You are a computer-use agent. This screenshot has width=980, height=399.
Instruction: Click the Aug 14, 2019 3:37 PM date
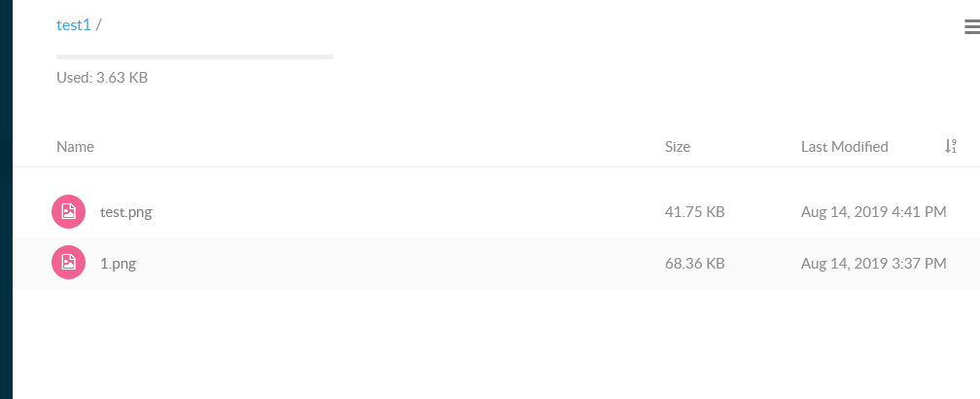click(873, 263)
